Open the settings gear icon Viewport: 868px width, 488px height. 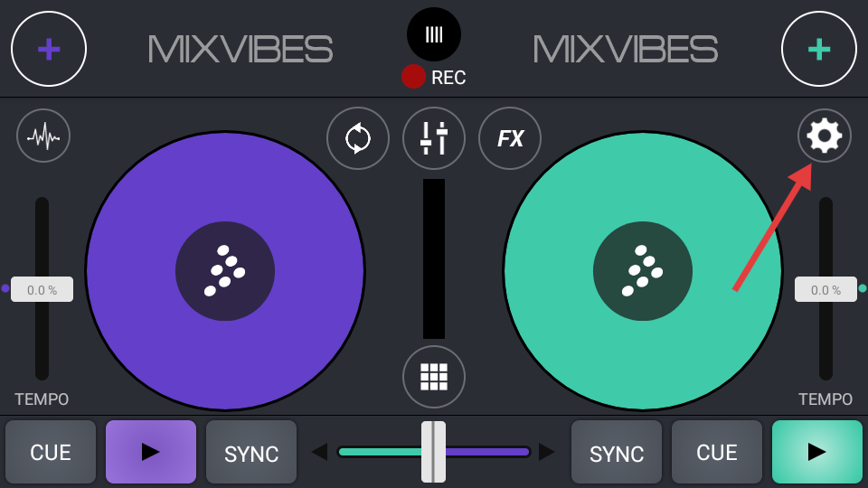tap(824, 136)
